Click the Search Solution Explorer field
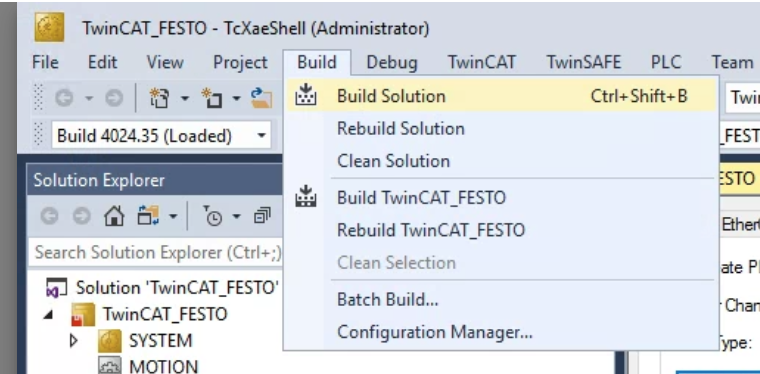Viewport: 760px width, 374px height. click(155, 252)
